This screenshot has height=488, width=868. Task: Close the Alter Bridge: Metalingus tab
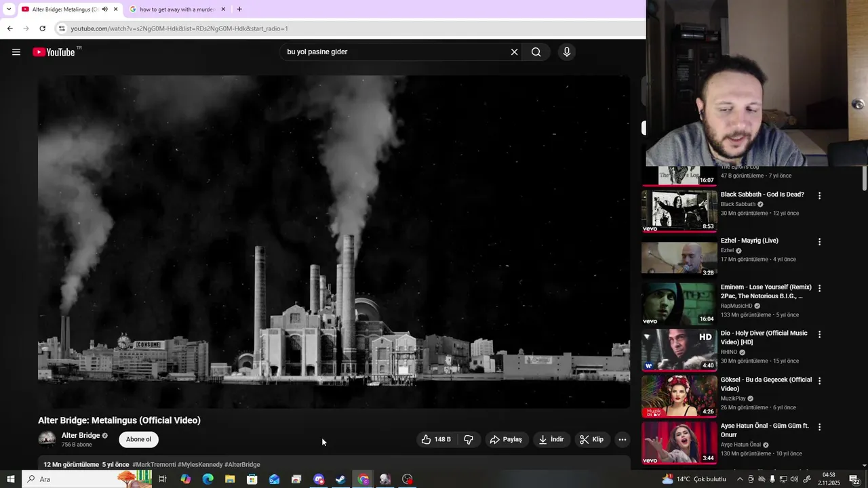click(x=115, y=9)
